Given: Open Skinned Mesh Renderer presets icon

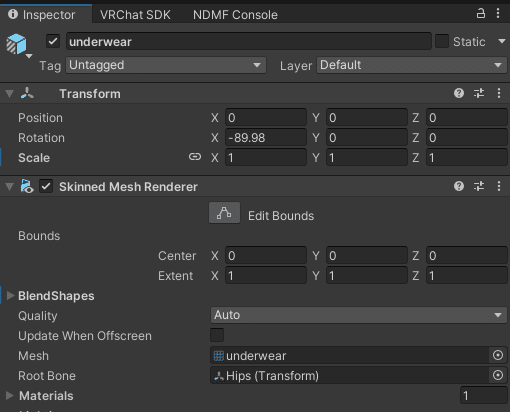Looking at the screenshot, I should tap(479, 186).
